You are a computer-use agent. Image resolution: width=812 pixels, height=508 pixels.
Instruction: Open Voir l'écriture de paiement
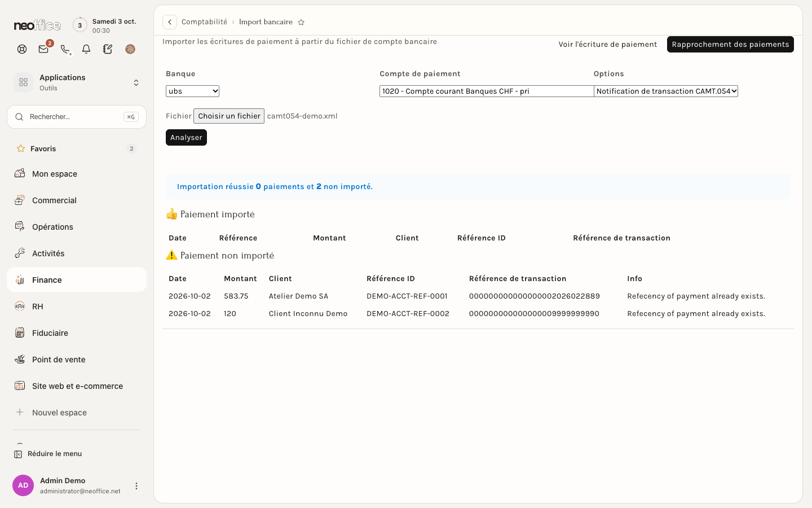tap(608, 45)
